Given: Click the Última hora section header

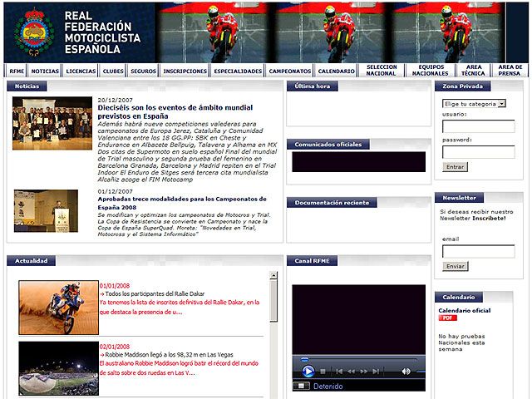Looking at the screenshot, I should (x=313, y=86).
